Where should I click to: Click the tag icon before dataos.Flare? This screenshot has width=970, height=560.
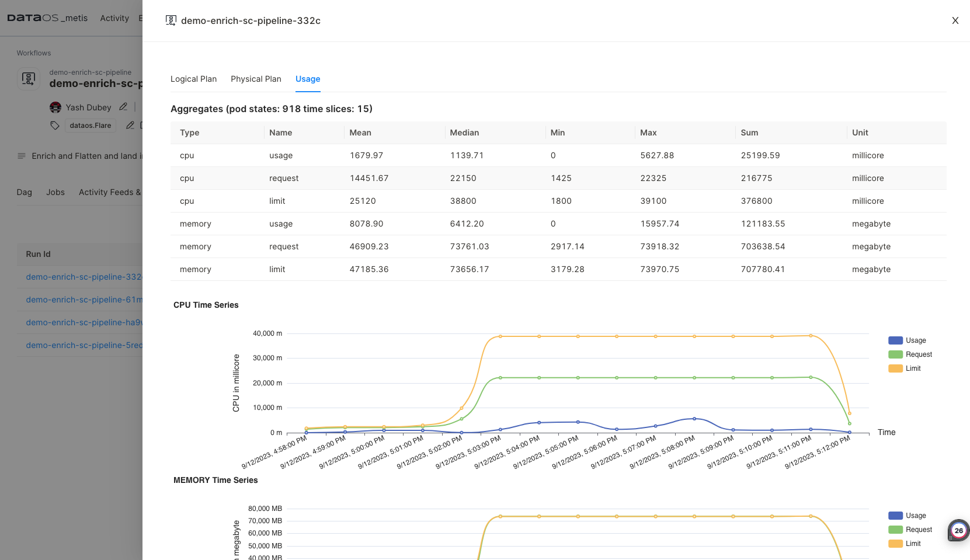pos(55,126)
